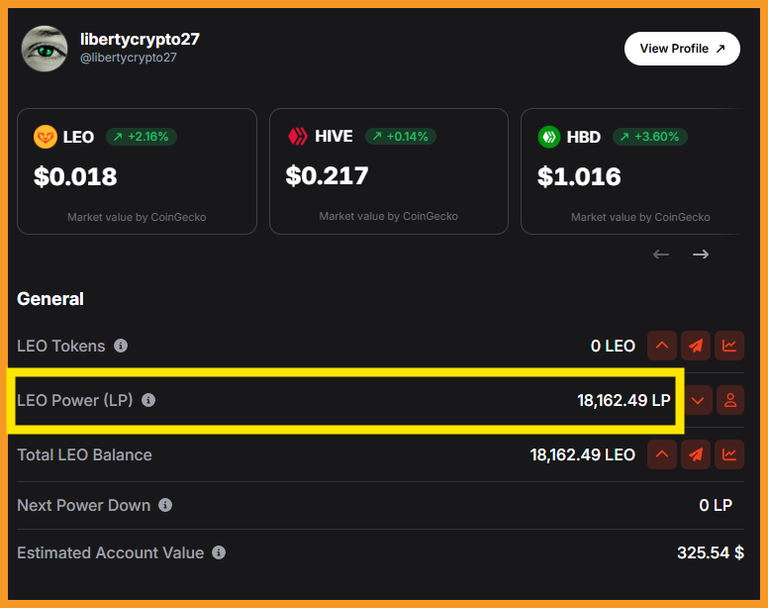
Task: Open chart icon in Total LEO Balance row
Action: coord(729,455)
